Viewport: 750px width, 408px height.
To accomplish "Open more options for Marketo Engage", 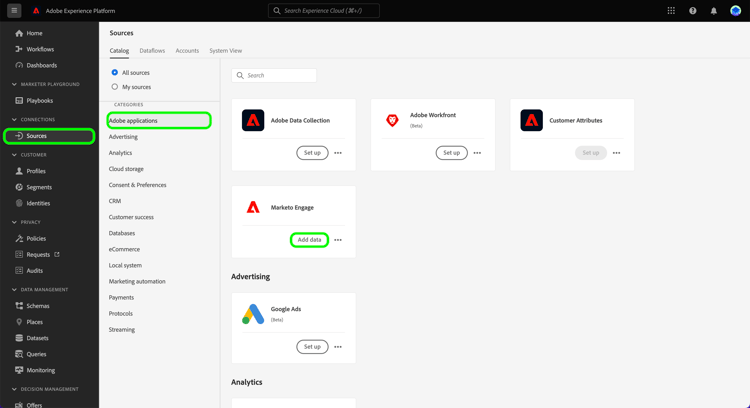I will (338, 240).
